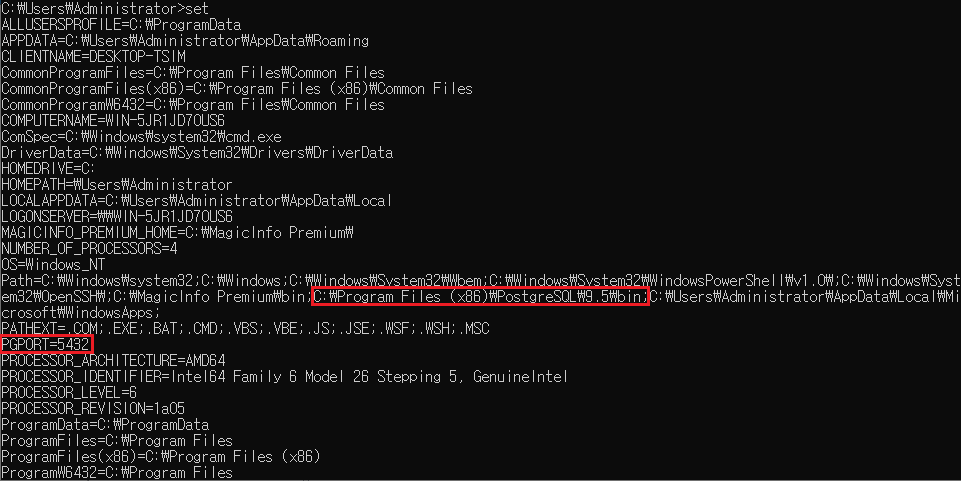Click the MAGICINFO_PREMIUM_HOME line
Image resolution: width=961 pixels, height=481 pixels.
(x=178, y=233)
